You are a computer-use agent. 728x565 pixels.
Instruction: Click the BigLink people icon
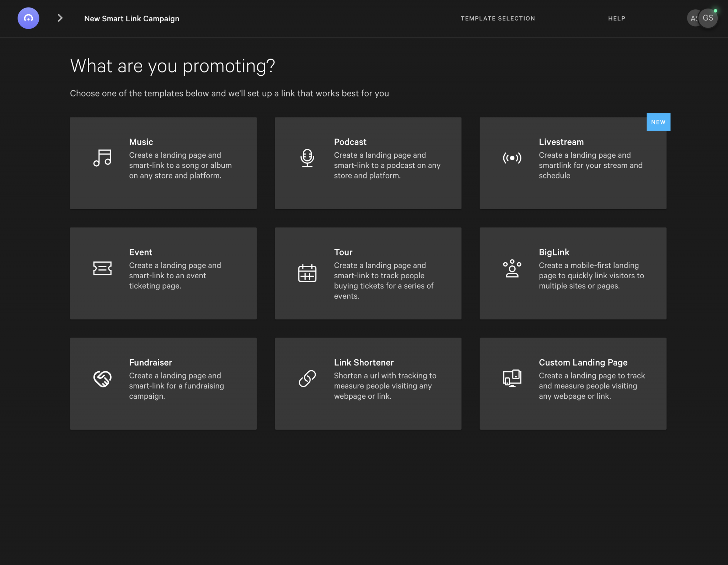coord(512,268)
